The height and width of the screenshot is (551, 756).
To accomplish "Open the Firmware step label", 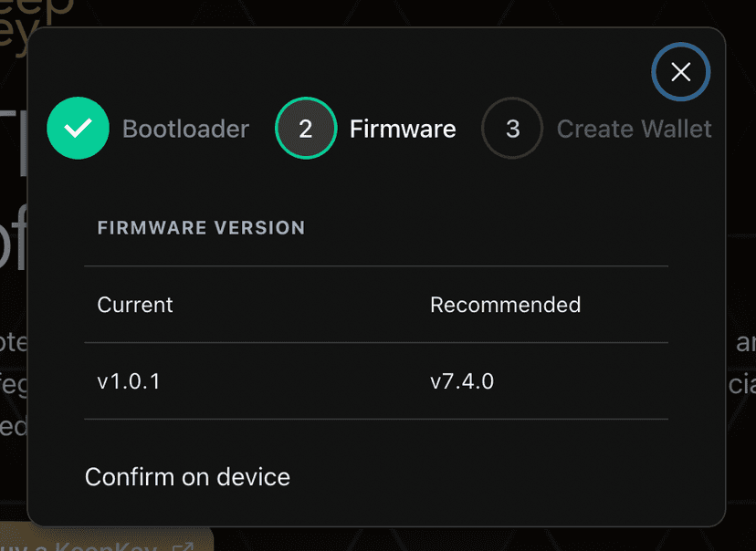I will (x=403, y=129).
